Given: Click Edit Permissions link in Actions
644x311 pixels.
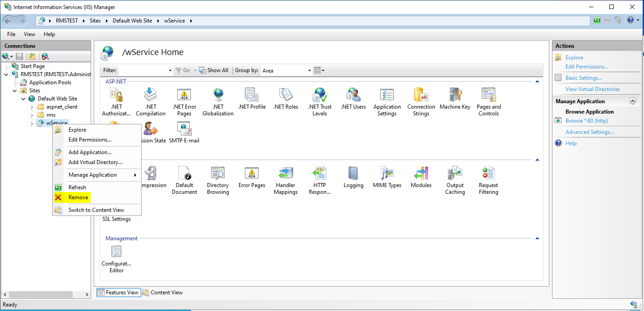Looking at the screenshot, I should coord(587,67).
